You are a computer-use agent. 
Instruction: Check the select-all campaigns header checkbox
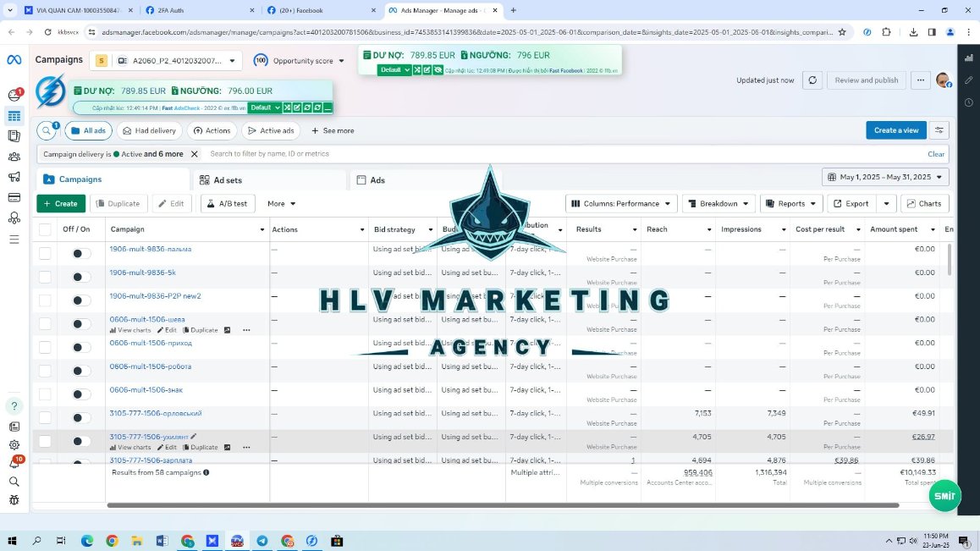(x=45, y=229)
